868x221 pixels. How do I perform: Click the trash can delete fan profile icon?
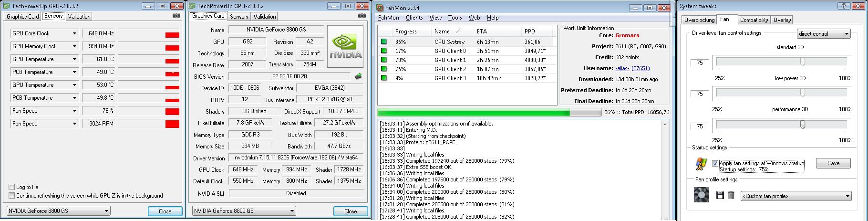[x=731, y=195]
